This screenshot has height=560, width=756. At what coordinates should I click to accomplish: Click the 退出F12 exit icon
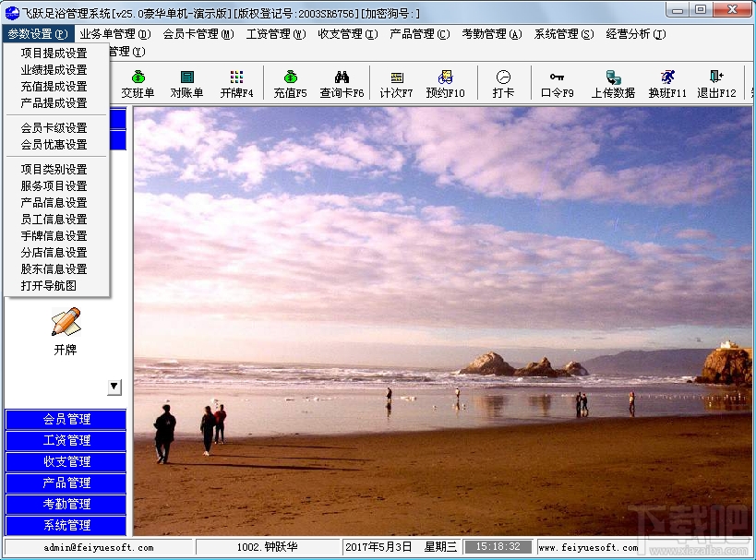coord(716,84)
